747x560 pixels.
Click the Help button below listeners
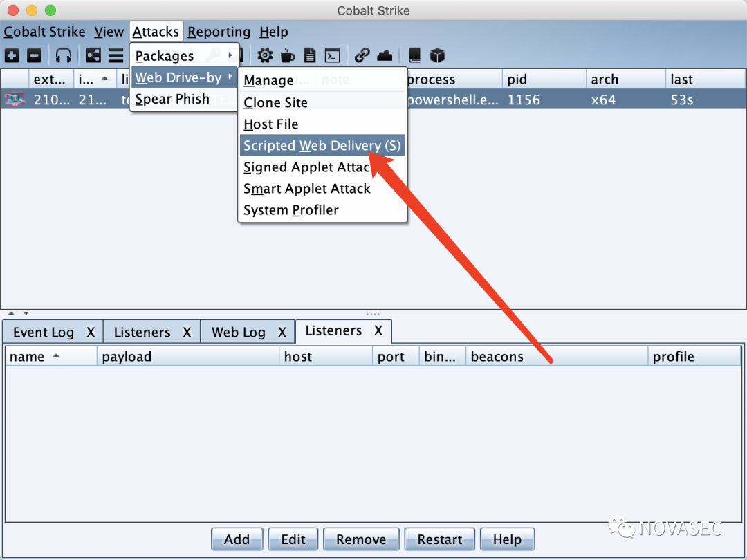pos(507,539)
